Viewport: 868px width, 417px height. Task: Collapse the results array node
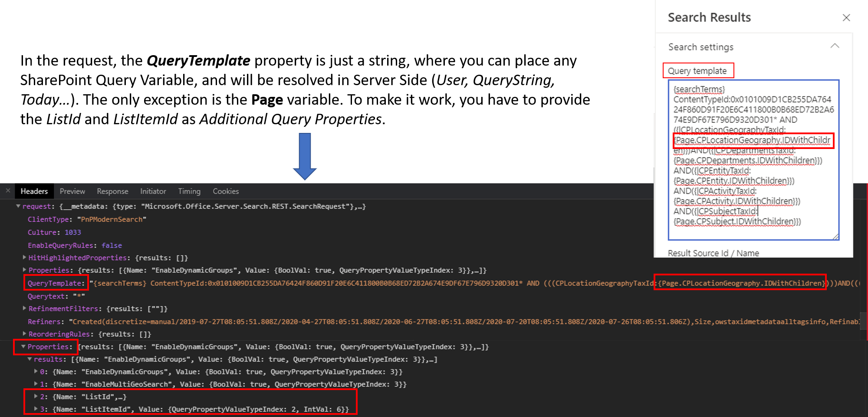pyautogui.click(x=30, y=359)
